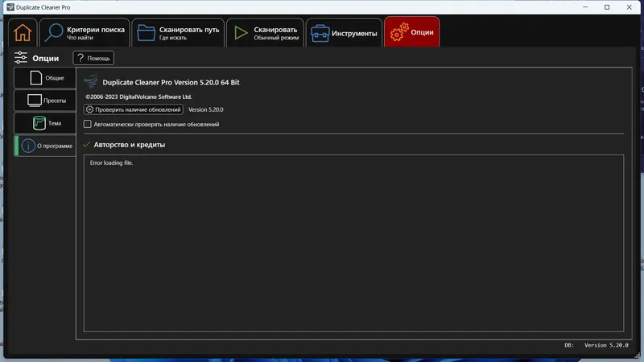644x362 pixels.
Task: Click the document page icon in Общие
Action: 35,77
